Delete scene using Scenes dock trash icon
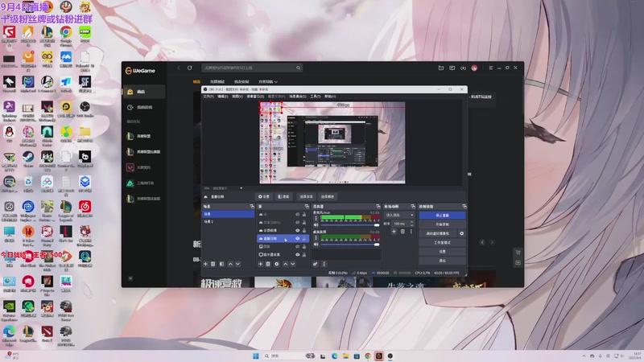The image size is (644, 362). coord(213,264)
